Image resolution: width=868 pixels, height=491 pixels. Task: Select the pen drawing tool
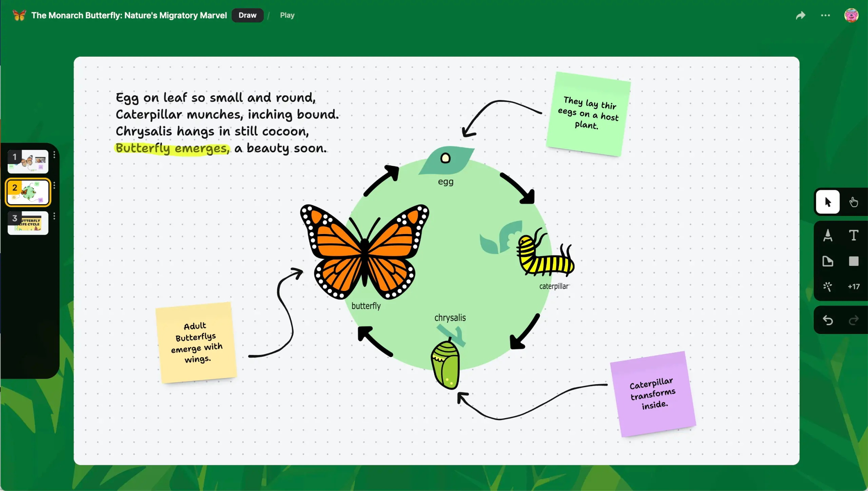click(x=828, y=235)
